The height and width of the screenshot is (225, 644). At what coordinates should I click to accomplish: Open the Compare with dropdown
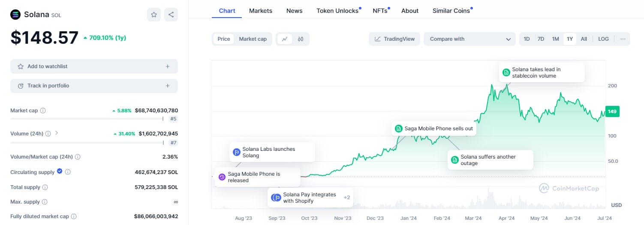(x=470, y=39)
